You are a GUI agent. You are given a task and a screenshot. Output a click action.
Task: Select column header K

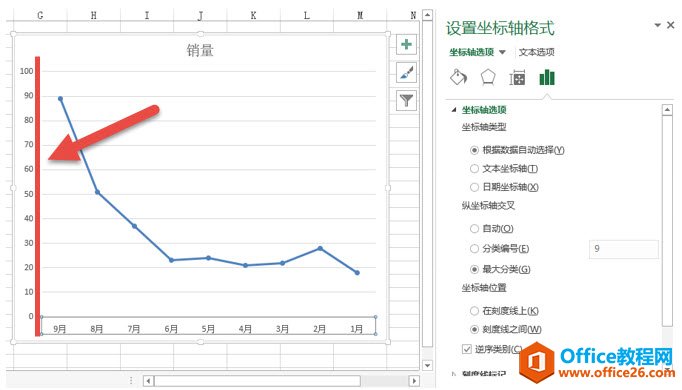[x=253, y=16]
